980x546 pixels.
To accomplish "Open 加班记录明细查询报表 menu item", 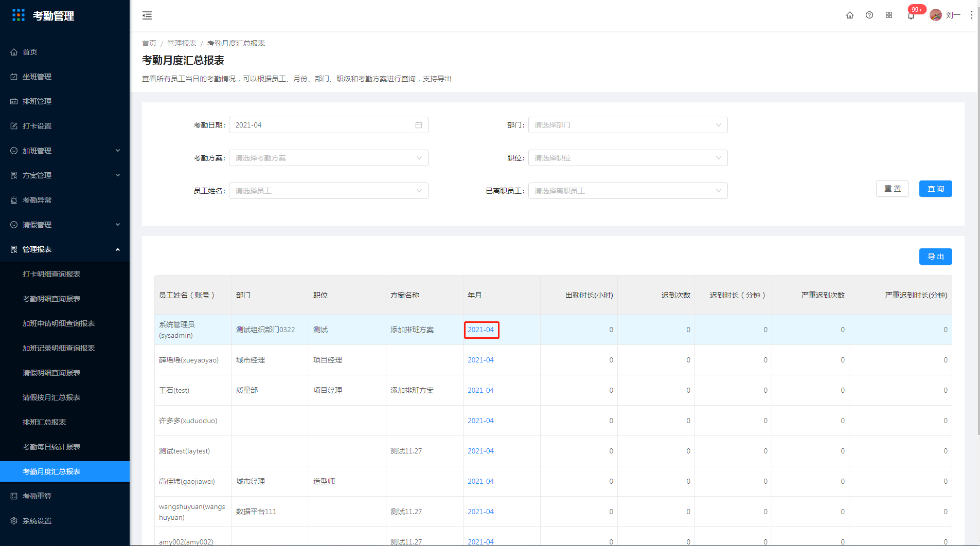I will (65, 348).
